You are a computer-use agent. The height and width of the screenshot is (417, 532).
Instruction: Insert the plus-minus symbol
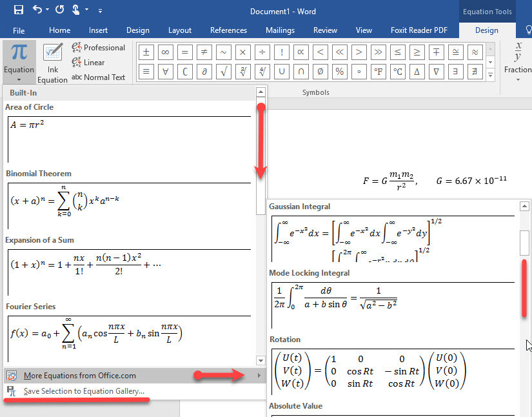coord(146,52)
